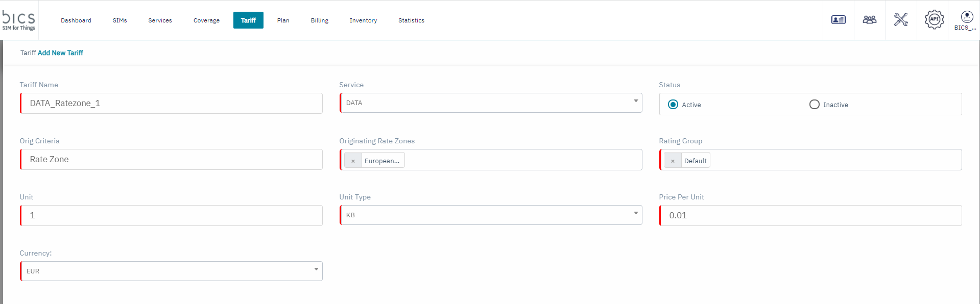Screen dimensions: 980x304
Task: Click the Orig Criteria Rate Zone field
Action: 171,160
